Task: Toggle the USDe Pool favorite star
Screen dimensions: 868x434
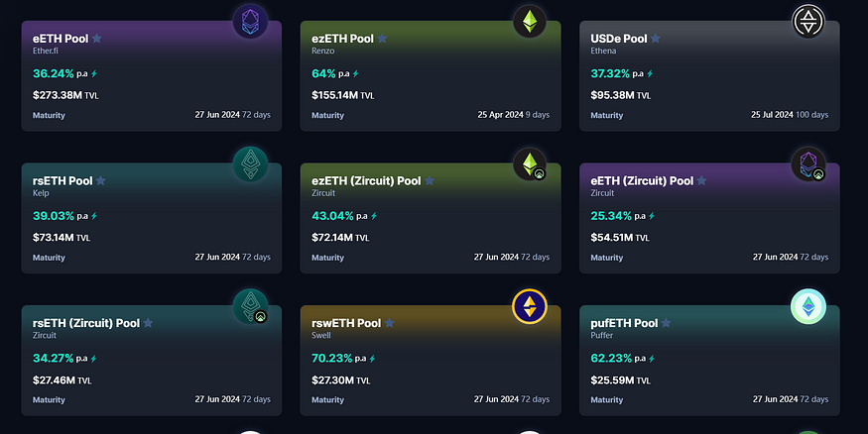Action: coord(656,39)
